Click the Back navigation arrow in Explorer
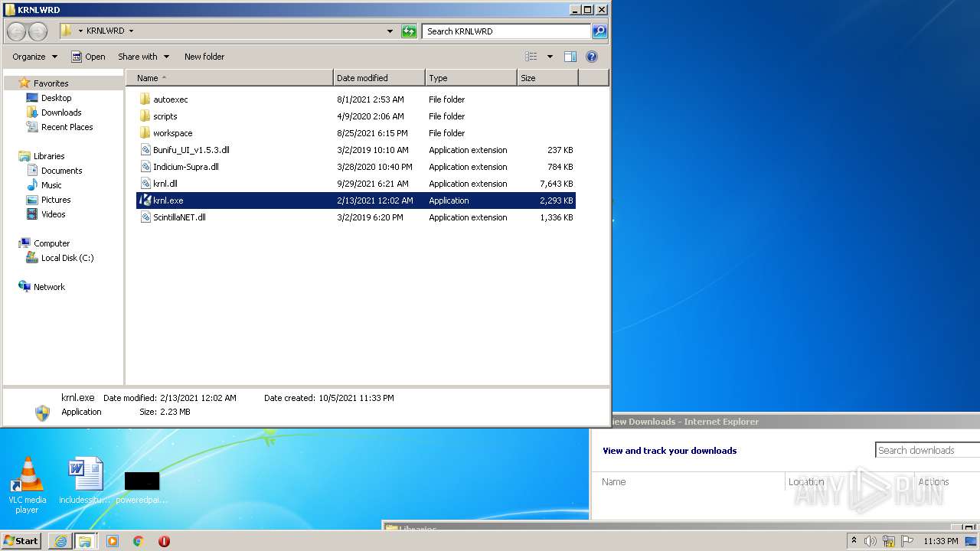This screenshot has width=980, height=551. tap(17, 31)
